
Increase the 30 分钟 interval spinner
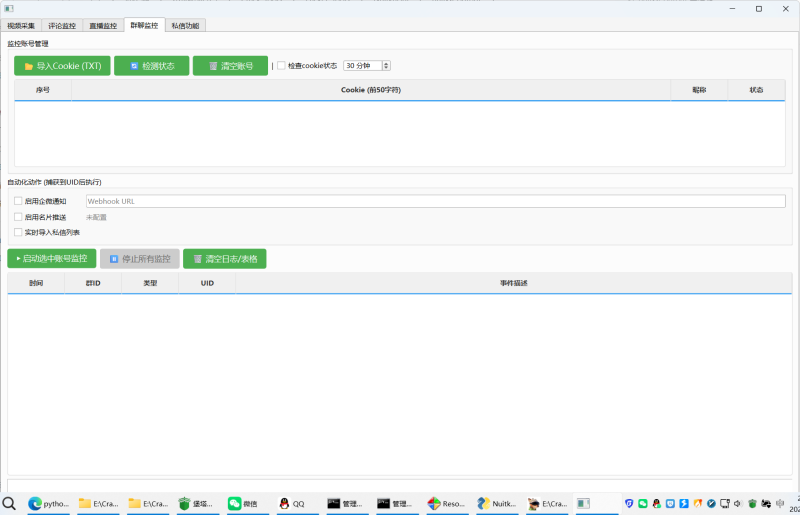point(386,63)
